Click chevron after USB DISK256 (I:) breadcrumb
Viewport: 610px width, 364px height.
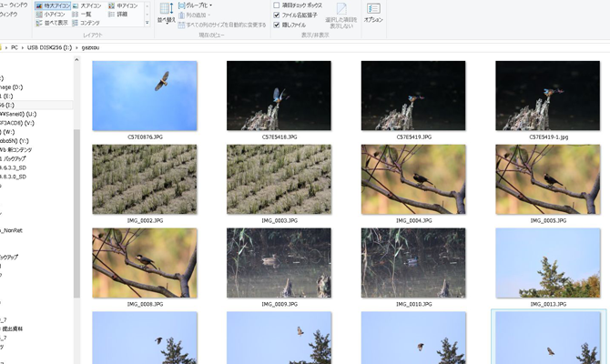tap(76, 47)
